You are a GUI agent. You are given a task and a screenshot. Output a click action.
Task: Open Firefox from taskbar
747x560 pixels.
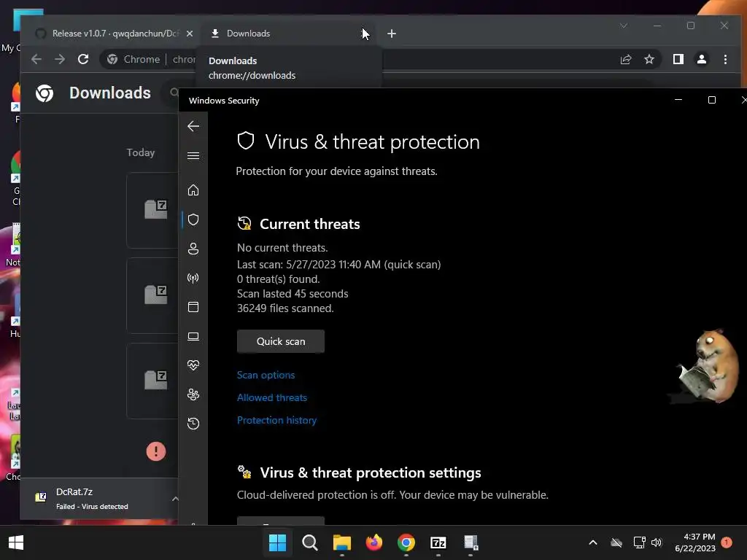tap(374, 542)
